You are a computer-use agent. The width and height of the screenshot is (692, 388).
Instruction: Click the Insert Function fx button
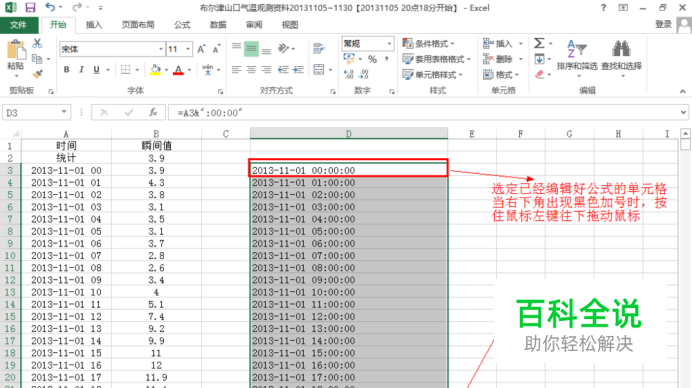click(153, 113)
